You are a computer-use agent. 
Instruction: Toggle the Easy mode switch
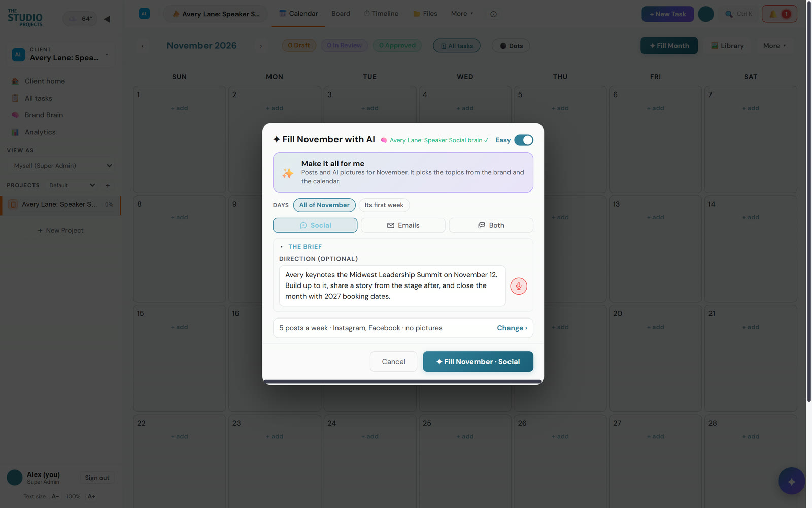pyautogui.click(x=523, y=140)
